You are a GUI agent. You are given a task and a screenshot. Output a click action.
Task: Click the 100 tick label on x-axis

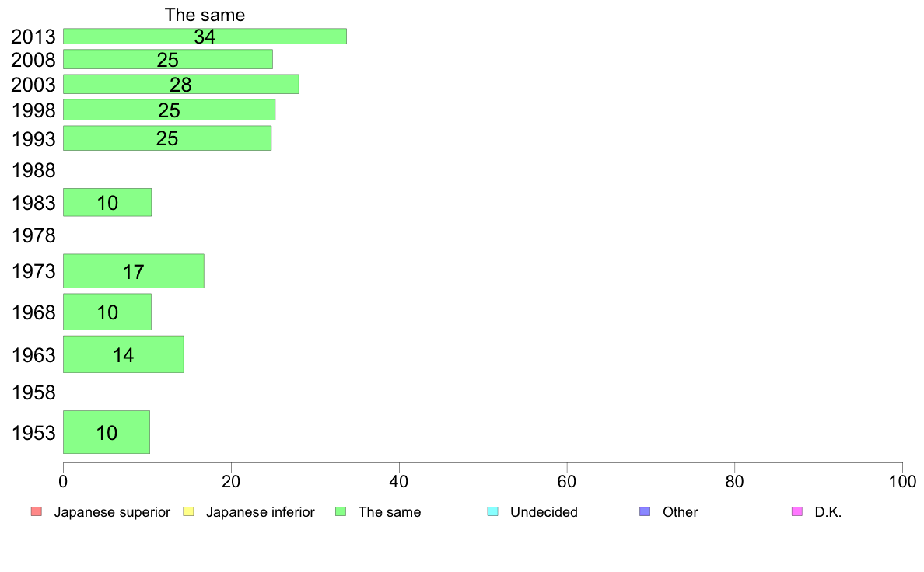point(902,482)
